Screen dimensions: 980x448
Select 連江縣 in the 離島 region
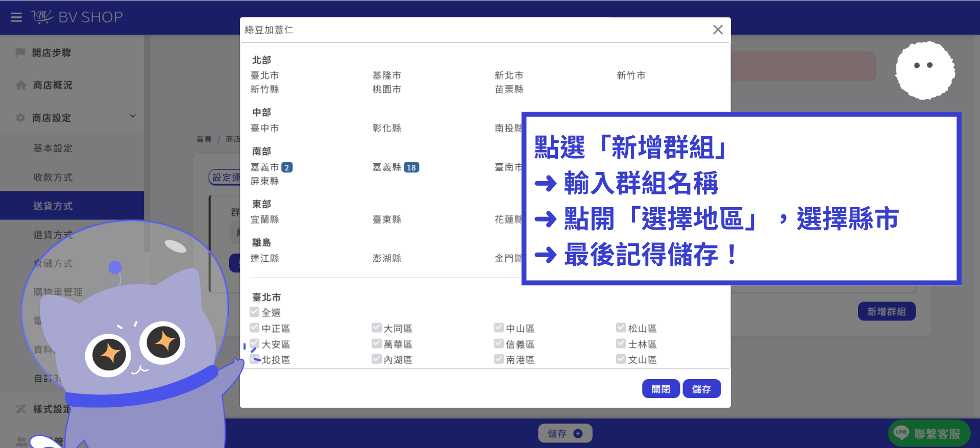264,259
